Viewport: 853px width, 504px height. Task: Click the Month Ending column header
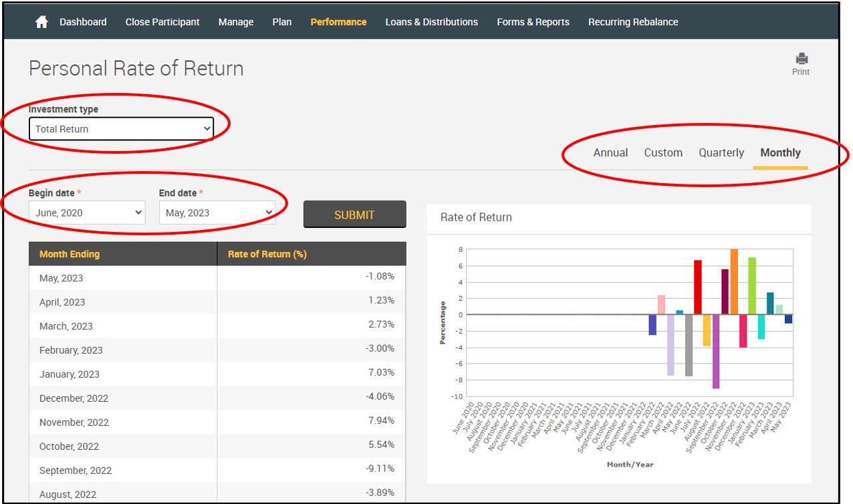[70, 254]
